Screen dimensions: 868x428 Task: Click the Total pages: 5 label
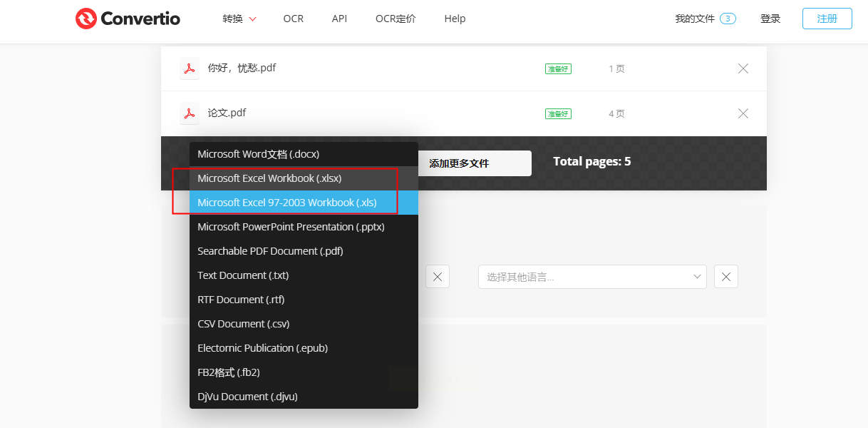point(591,161)
